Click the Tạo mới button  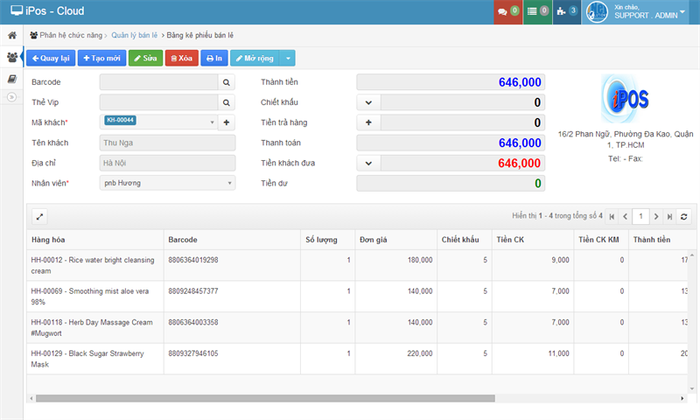[x=101, y=58]
